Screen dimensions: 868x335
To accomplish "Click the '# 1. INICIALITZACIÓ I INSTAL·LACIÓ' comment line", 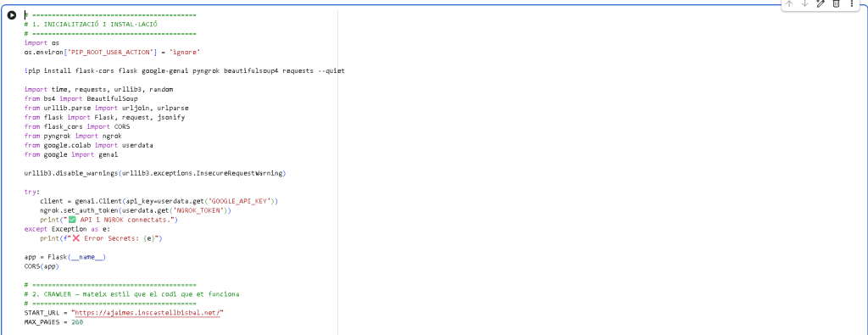I will click(x=92, y=25).
